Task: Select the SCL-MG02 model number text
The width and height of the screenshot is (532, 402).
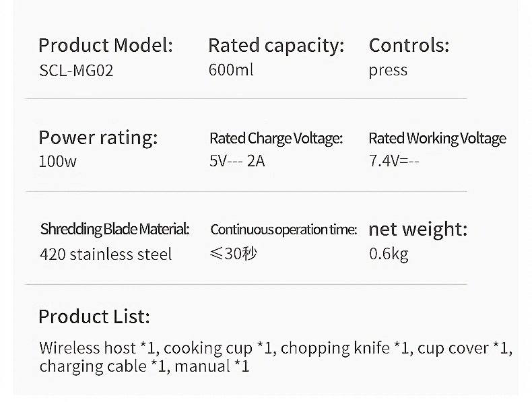Action: pyautogui.click(x=76, y=71)
